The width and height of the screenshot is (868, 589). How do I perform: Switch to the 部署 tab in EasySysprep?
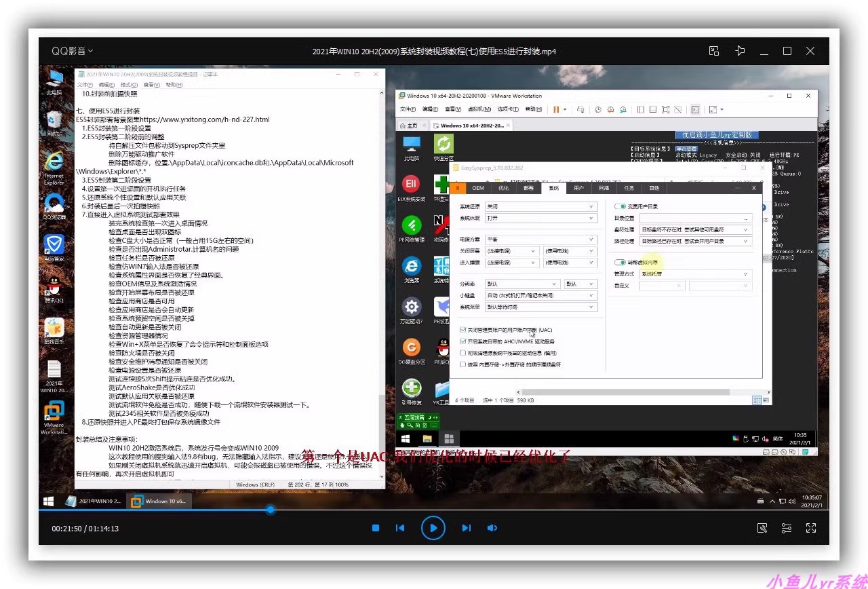pos(528,188)
